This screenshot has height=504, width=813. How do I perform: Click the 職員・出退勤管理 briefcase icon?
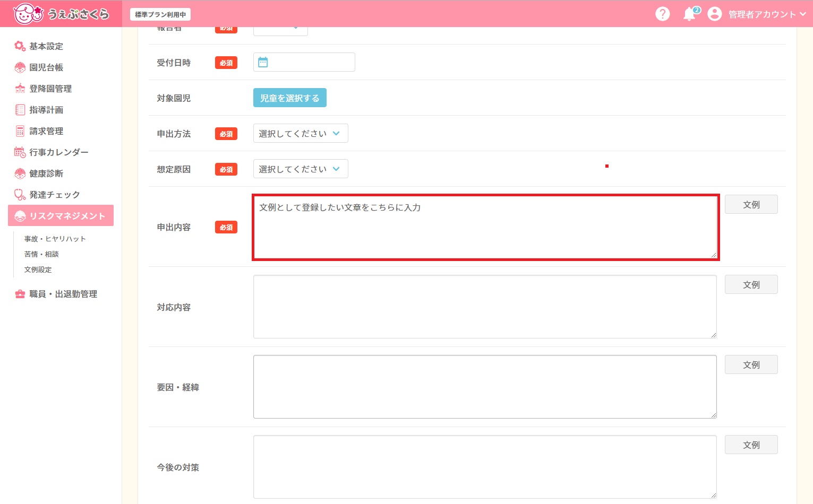[x=20, y=294]
